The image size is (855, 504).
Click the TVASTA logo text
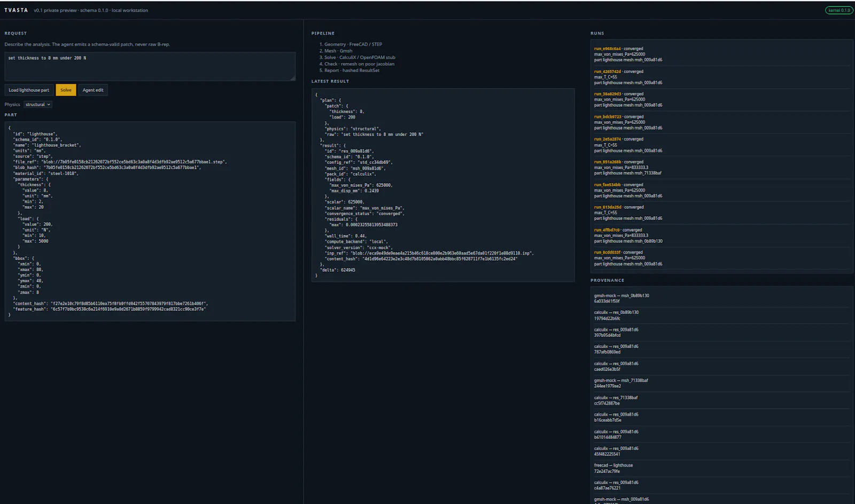[x=16, y=10]
